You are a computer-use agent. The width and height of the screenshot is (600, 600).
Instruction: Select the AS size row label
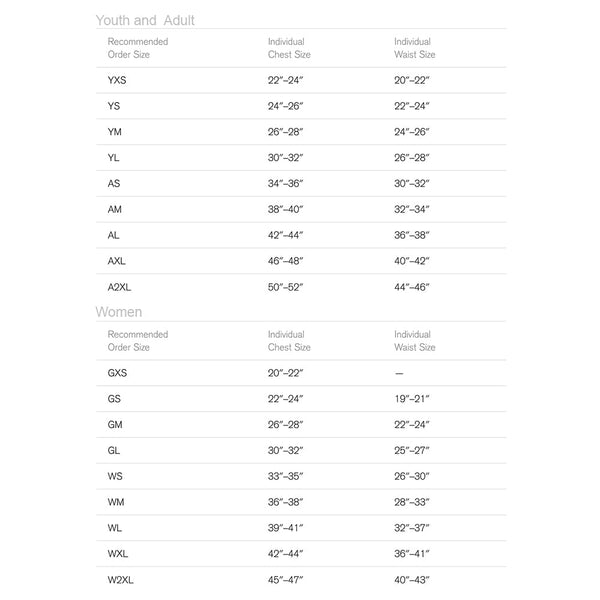tap(114, 183)
